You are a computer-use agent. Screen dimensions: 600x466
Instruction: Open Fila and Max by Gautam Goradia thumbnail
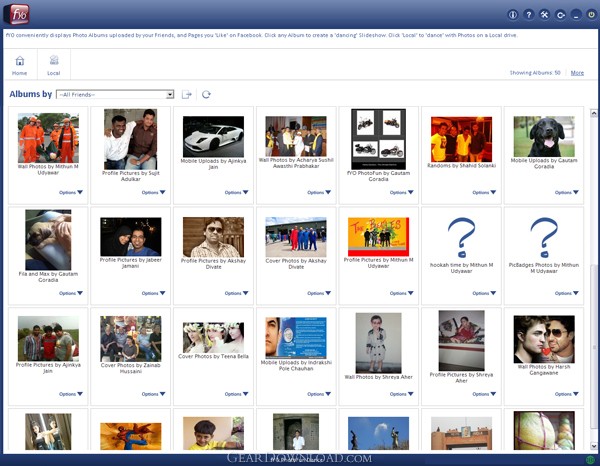click(x=48, y=240)
